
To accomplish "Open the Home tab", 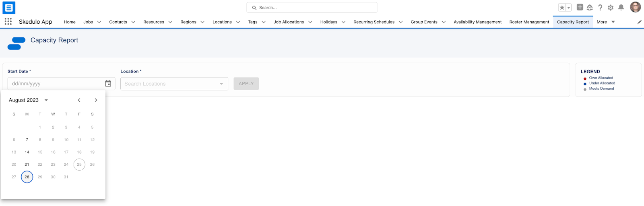I will pos(70,22).
